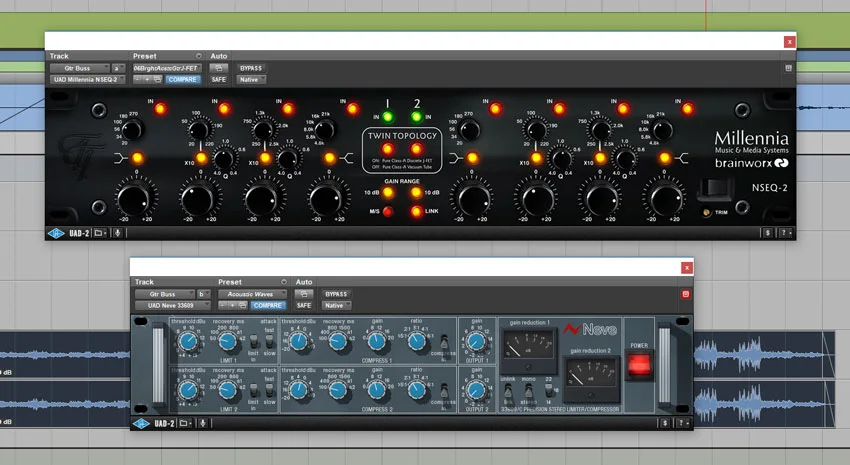Click SAFE in Neve 33609 window
The image size is (850, 465).
(x=304, y=306)
